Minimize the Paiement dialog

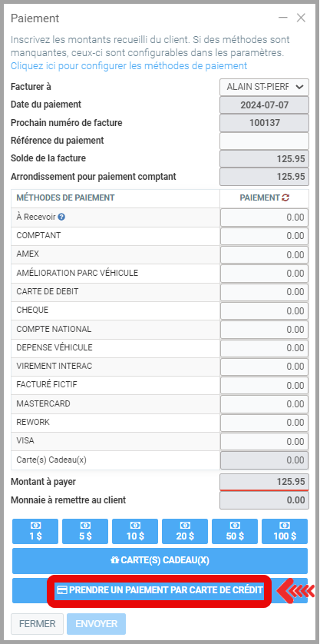[282, 18]
